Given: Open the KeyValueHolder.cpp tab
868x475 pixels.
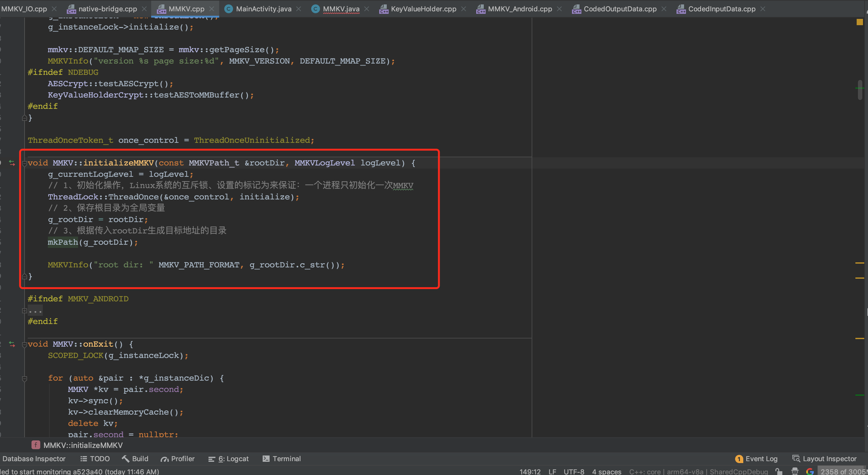Looking at the screenshot, I should (x=423, y=9).
